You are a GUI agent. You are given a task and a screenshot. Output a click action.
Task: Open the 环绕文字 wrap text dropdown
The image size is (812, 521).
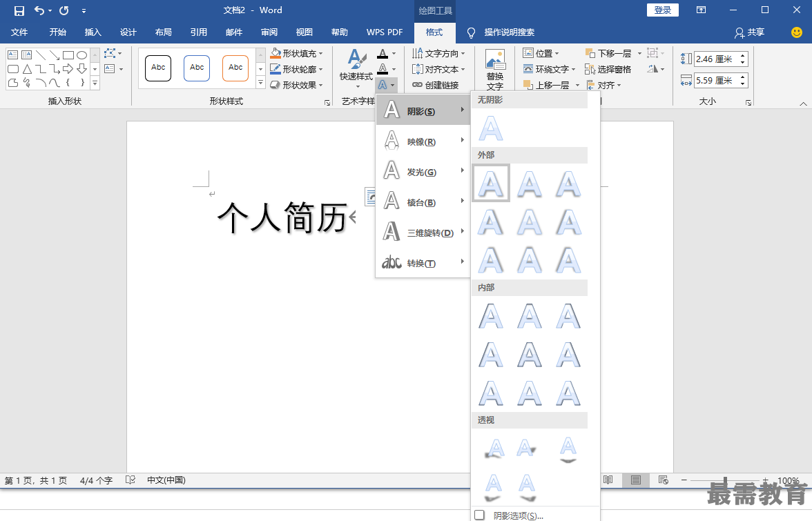click(549, 69)
